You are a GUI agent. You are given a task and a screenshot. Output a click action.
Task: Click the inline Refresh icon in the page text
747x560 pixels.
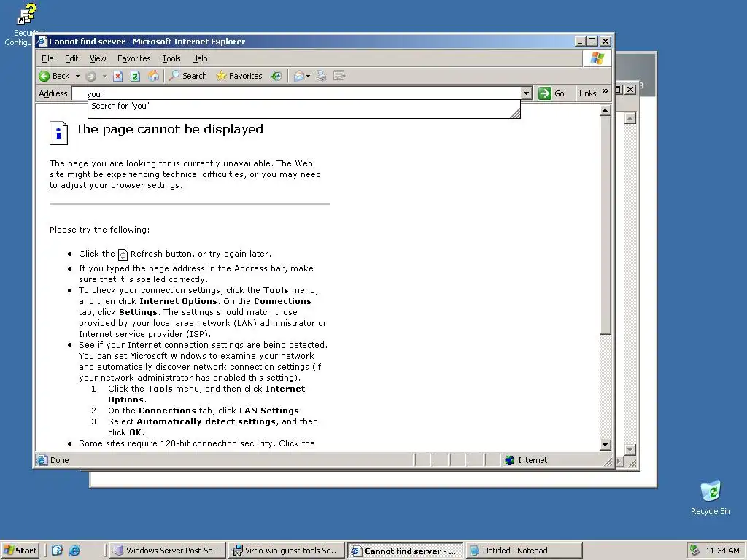pyautogui.click(x=123, y=254)
